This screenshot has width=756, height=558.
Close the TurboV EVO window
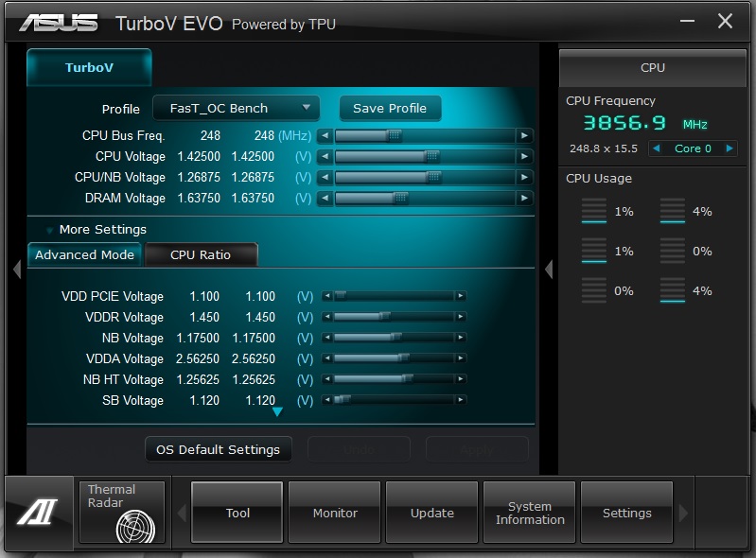(x=725, y=21)
